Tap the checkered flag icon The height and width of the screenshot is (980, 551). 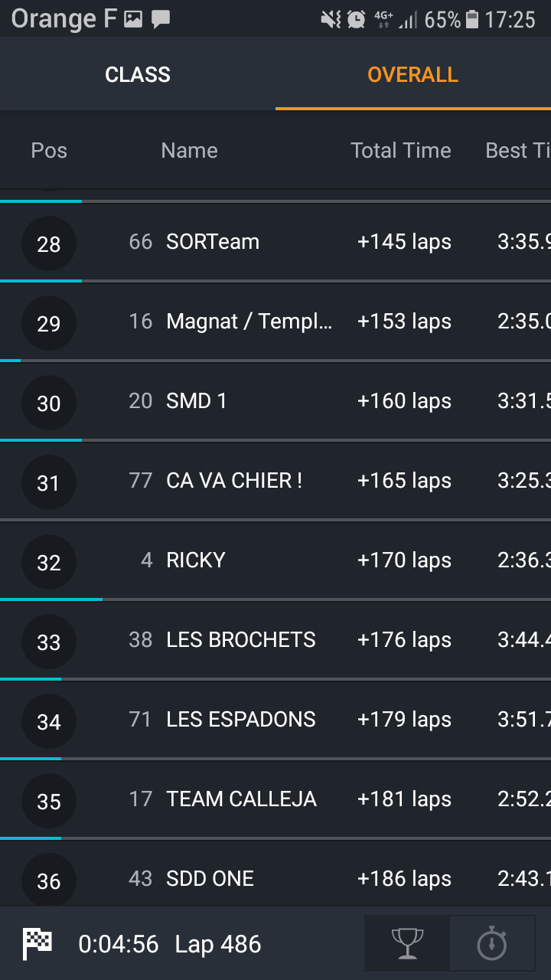[37, 943]
